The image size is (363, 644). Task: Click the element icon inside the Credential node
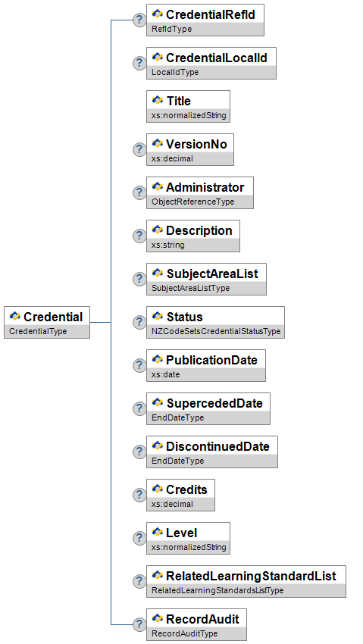click(x=15, y=316)
